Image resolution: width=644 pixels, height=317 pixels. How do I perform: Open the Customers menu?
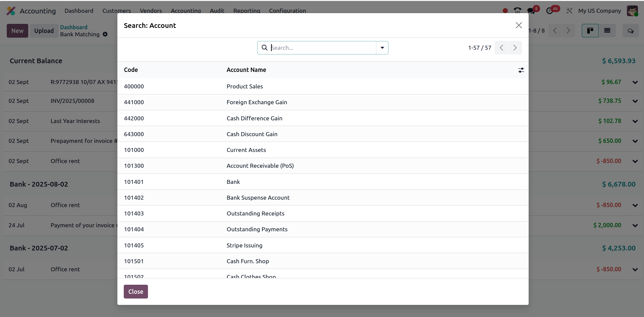pyautogui.click(x=116, y=11)
